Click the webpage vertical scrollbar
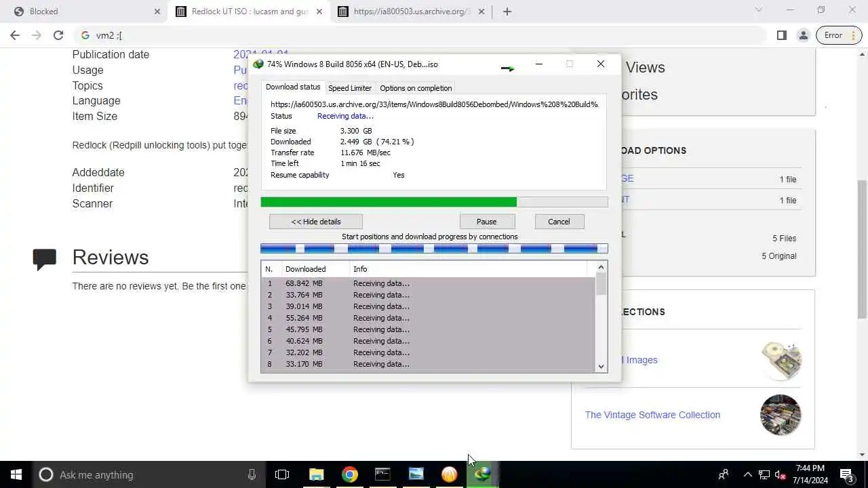Viewport: 868px width, 488px height. point(862,249)
